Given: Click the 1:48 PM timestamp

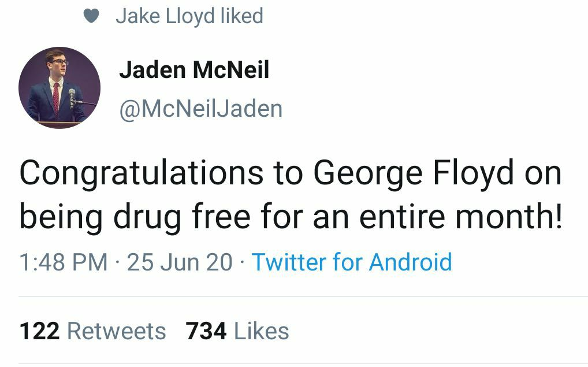Looking at the screenshot, I should (x=63, y=262).
